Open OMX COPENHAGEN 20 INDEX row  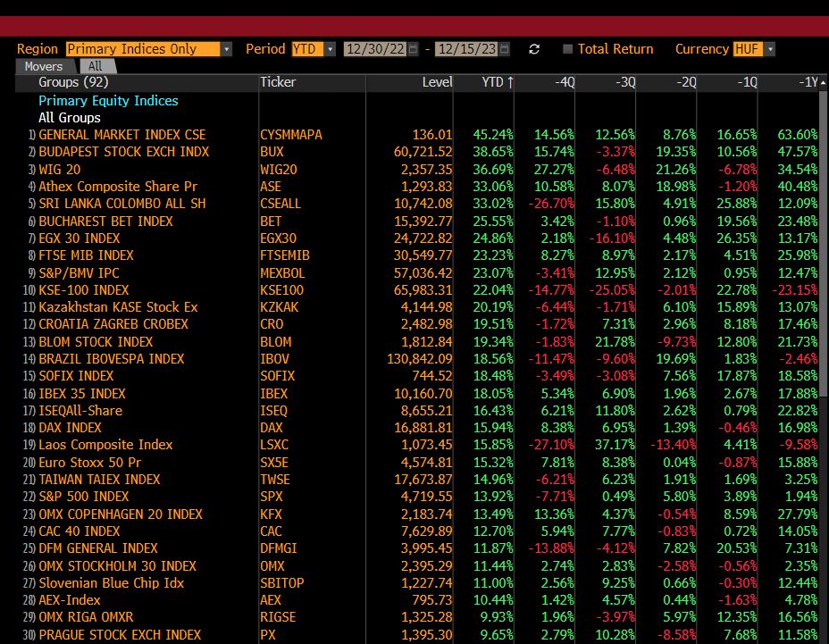point(418,514)
